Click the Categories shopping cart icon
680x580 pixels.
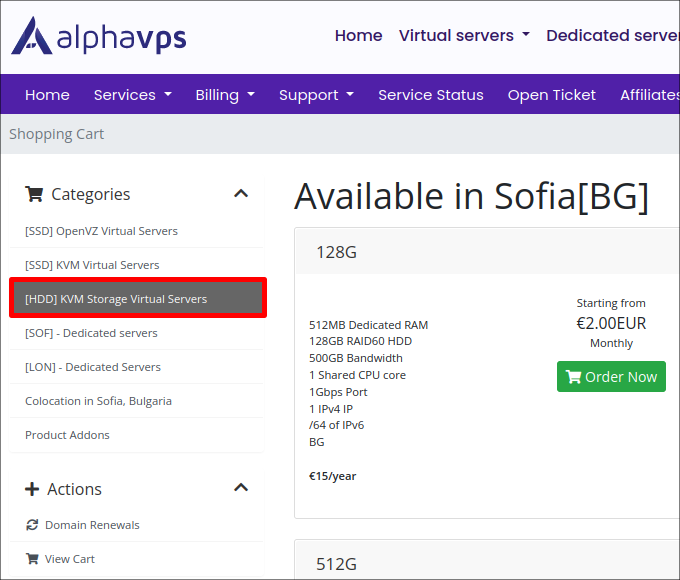[x=34, y=194]
